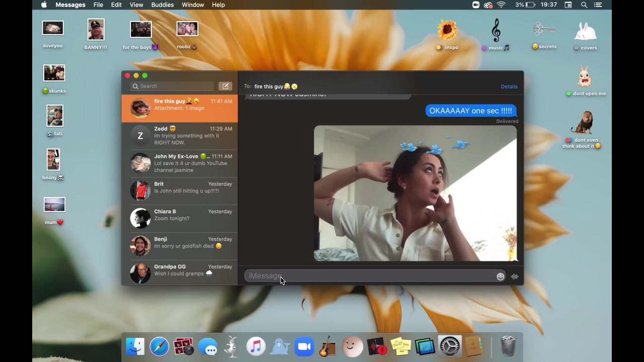
Task: Click the Wi-Fi status icon
Action: tap(501, 5)
